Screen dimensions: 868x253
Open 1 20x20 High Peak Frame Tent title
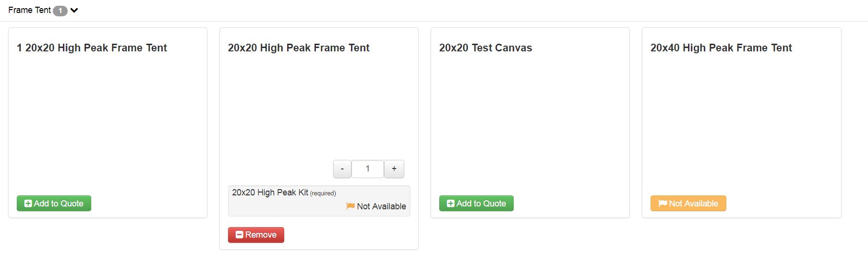click(x=92, y=48)
